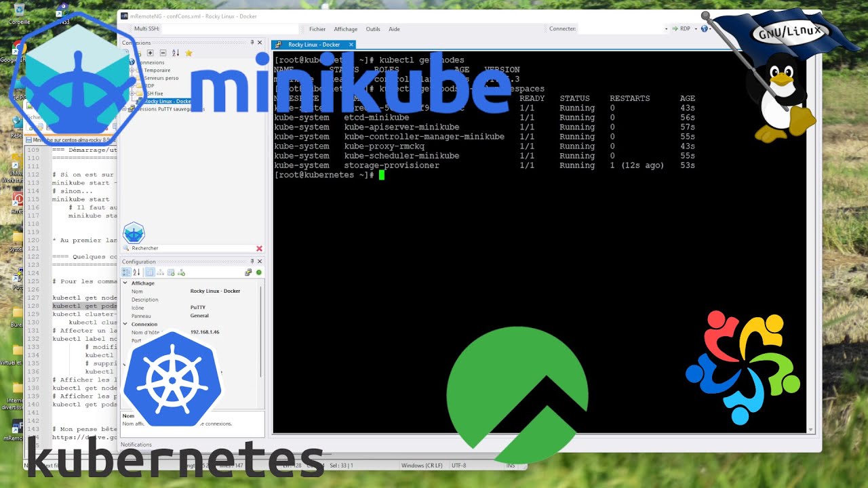Click the mRemoteNG title bar app icon

(x=124, y=15)
